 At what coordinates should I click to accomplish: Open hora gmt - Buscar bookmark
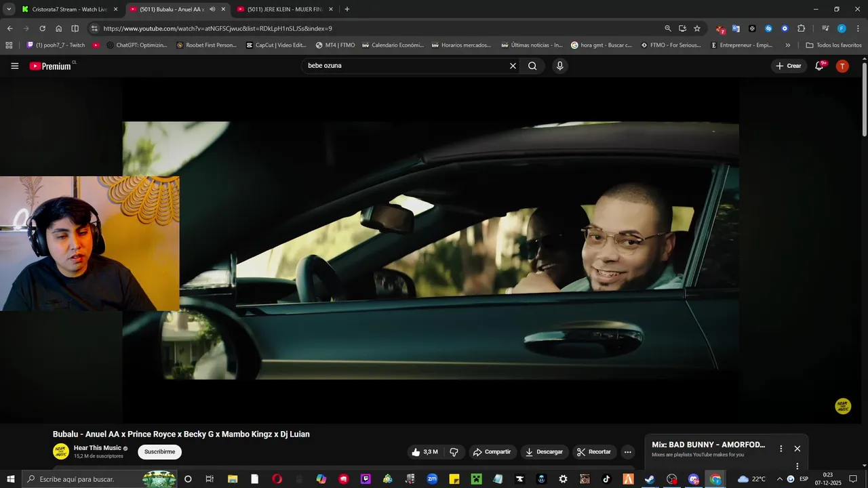coord(601,45)
